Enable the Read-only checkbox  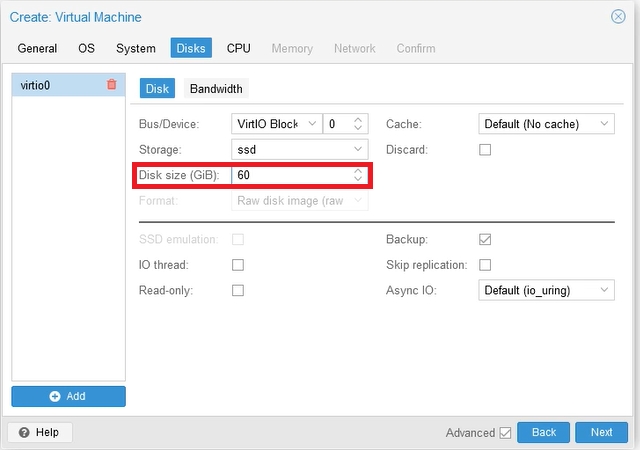point(238,290)
